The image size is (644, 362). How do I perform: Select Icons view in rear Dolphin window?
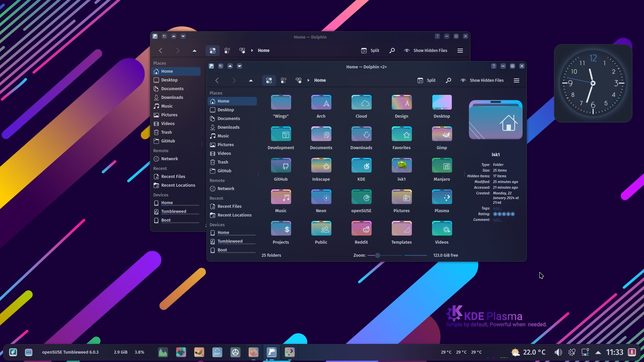tap(213, 51)
